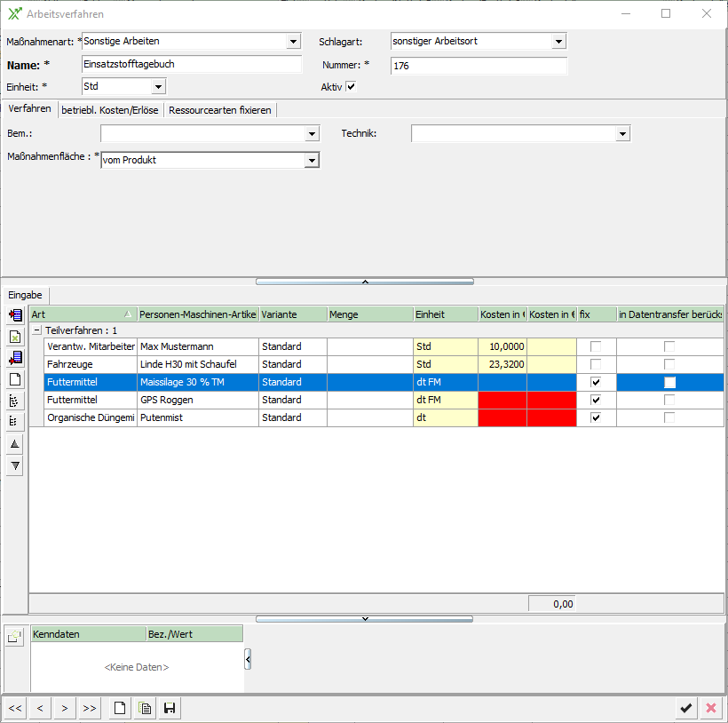Click the Name input field
Image resolution: width=728 pixels, height=723 pixels.
point(191,65)
